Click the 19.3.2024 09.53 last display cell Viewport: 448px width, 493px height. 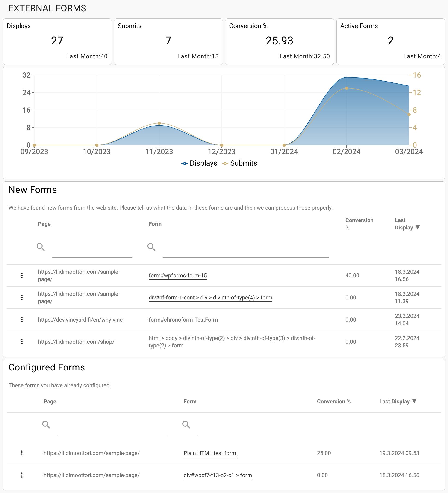pyautogui.click(x=399, y=453)
